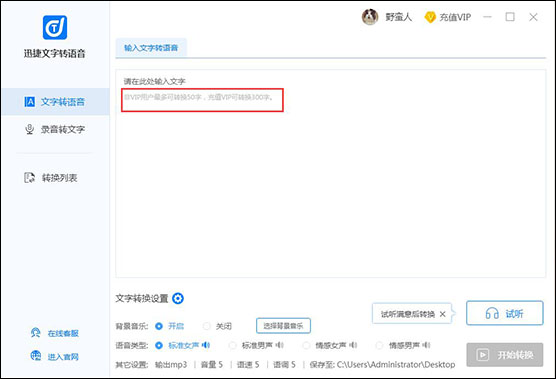Select 关闭 for background music
Screen dimensions: 556x379
pyautogui.click(x=207, y=326)
